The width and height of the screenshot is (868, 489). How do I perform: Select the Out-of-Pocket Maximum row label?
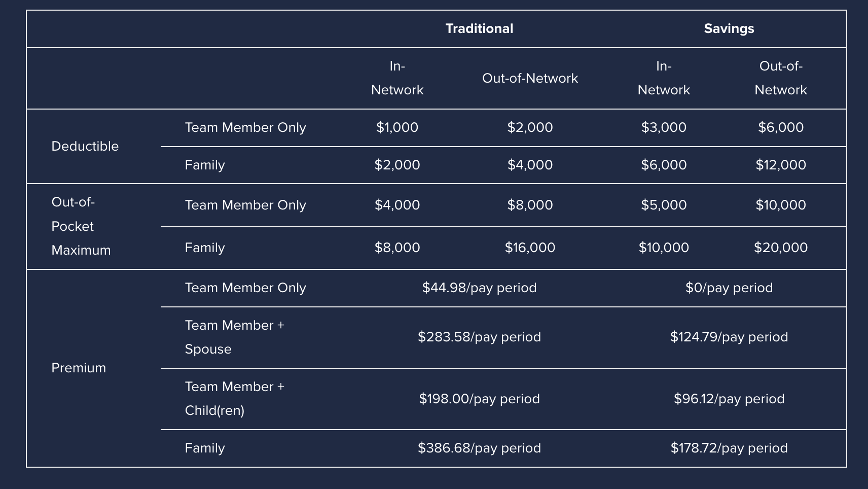81,226
